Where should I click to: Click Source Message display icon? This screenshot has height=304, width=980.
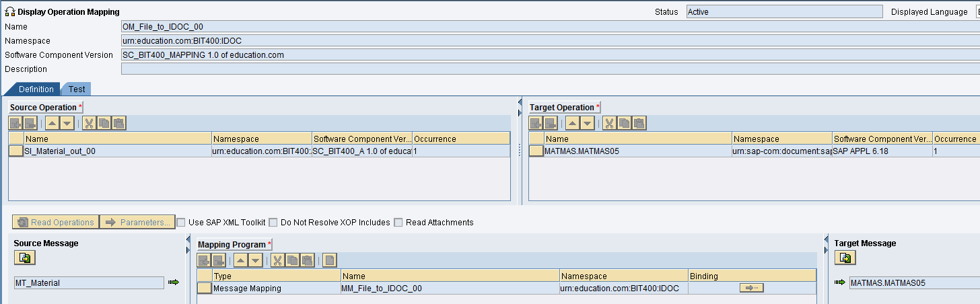(x=25, y=258)
